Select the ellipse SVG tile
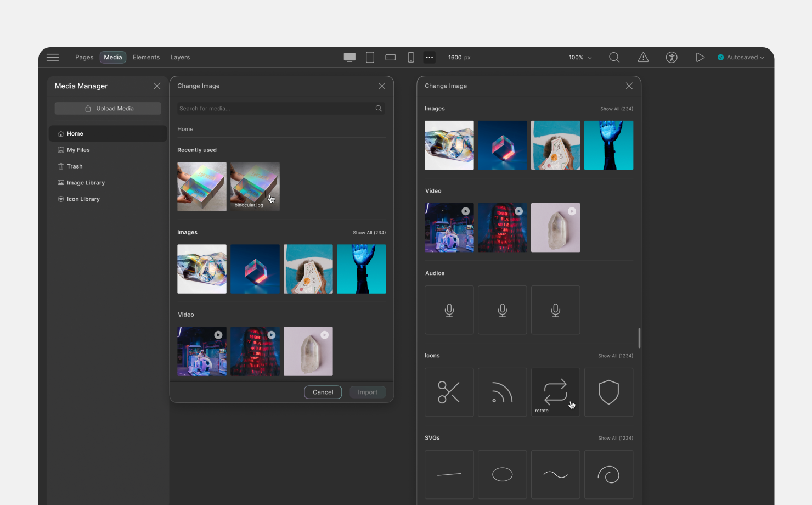This screenshot has height=505, width=812. (503, 474)
